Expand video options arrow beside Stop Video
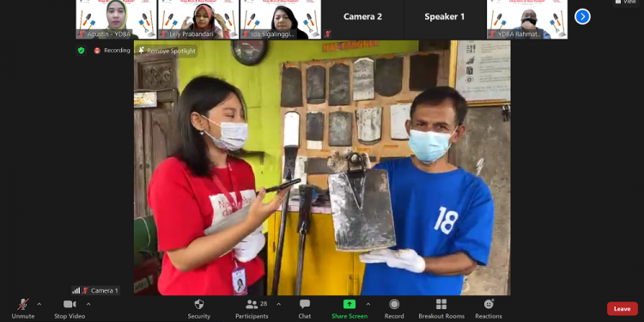644x322 pixels. point(88,304)
